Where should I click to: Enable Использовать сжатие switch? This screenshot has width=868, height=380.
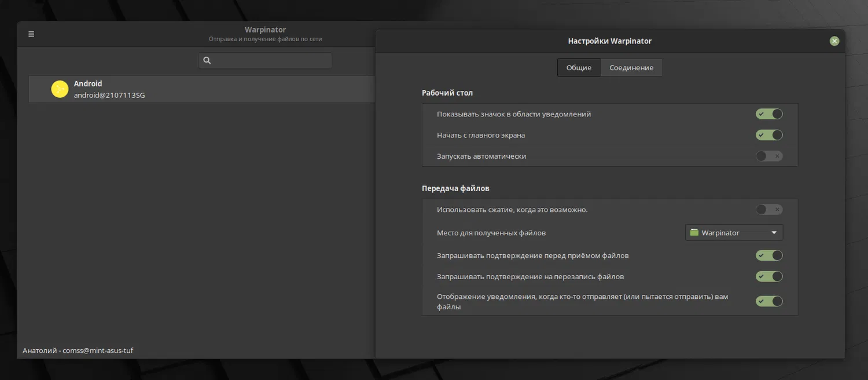click(x=769, y=209)
